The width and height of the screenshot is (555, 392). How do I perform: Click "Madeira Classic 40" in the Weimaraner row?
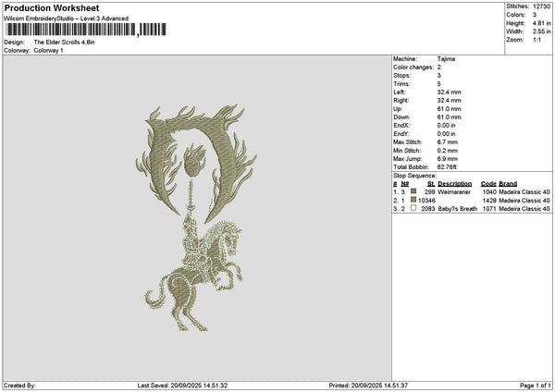[524, 192]
